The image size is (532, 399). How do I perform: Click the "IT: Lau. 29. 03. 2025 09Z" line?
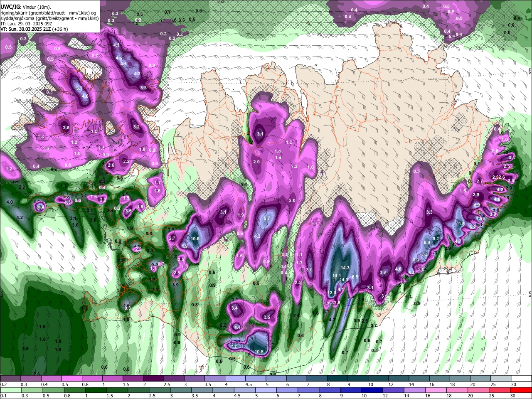pos(26,24)
